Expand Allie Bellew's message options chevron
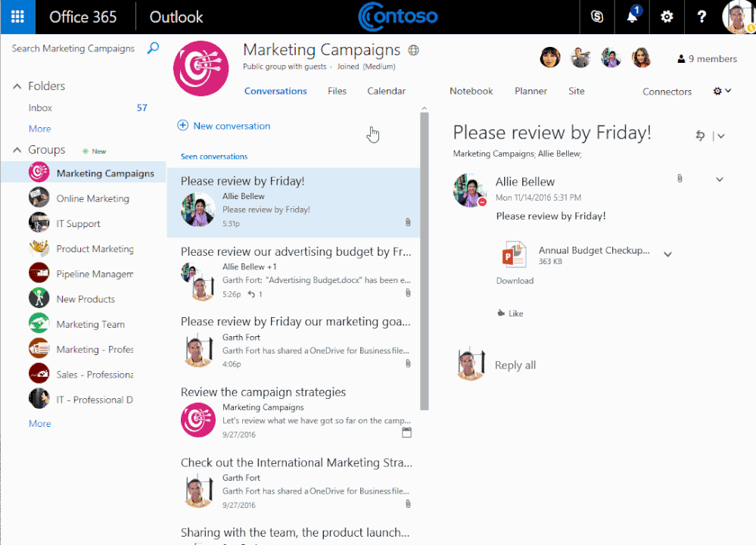Image resolution: width=756 pixels, height=545 pixels. (x=720, y=179)
